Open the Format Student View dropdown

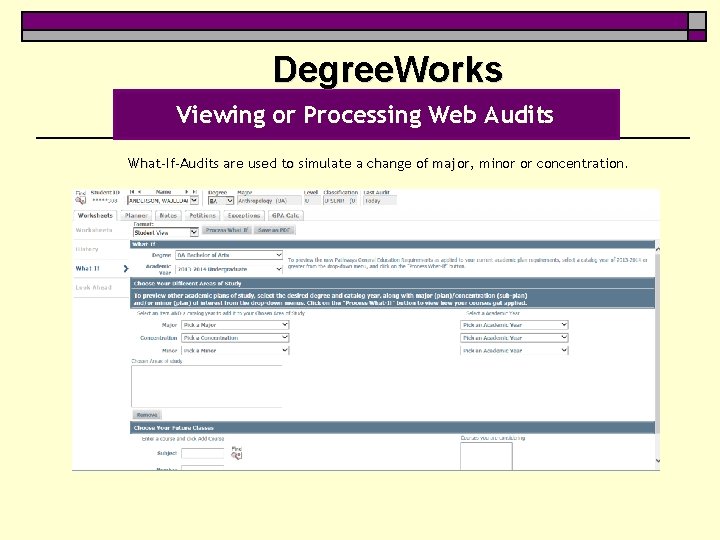(166, 233)
